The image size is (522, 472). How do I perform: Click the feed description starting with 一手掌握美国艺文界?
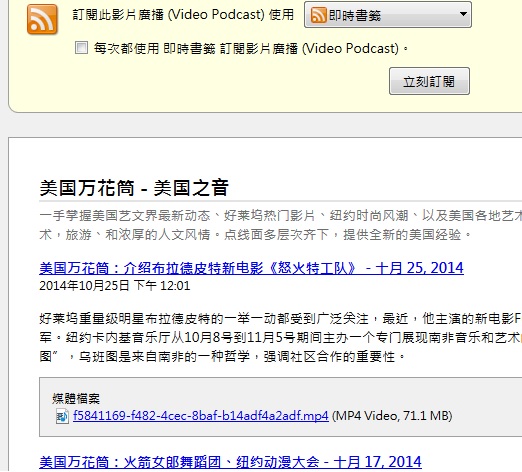(x=281, y=225)
